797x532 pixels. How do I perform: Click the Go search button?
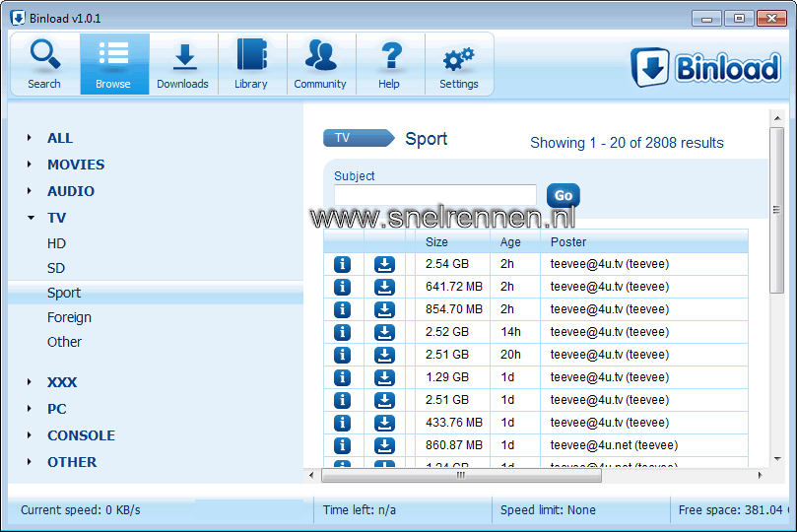pyautogui.click(x=564, y=196)
